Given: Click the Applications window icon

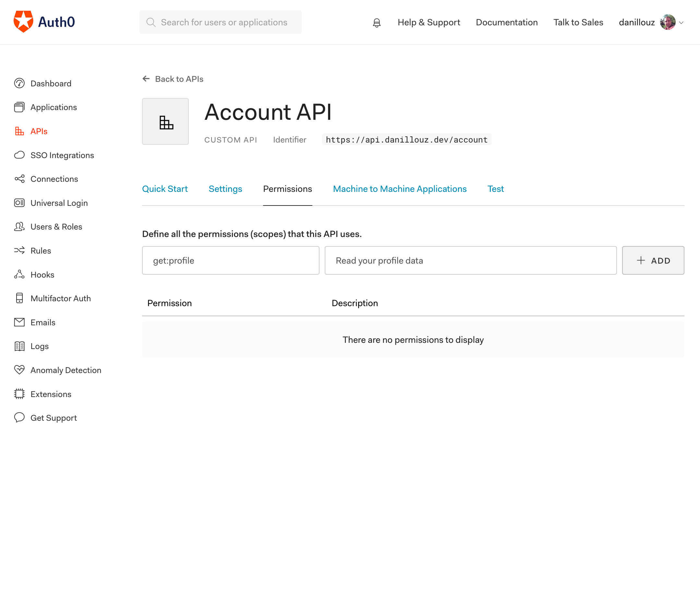Looking at the screenshot, I should (19, 107).
